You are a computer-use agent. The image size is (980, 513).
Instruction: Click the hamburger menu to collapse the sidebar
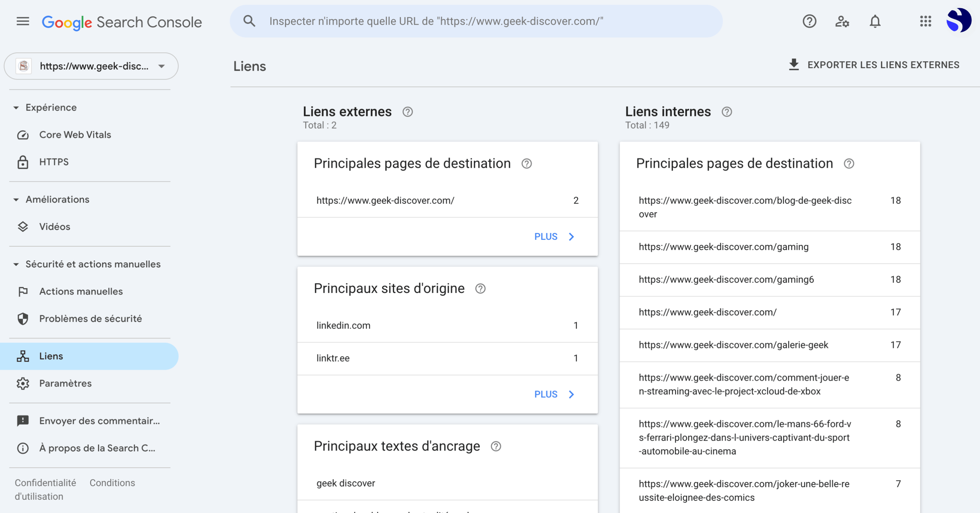[x=22, y=21]
